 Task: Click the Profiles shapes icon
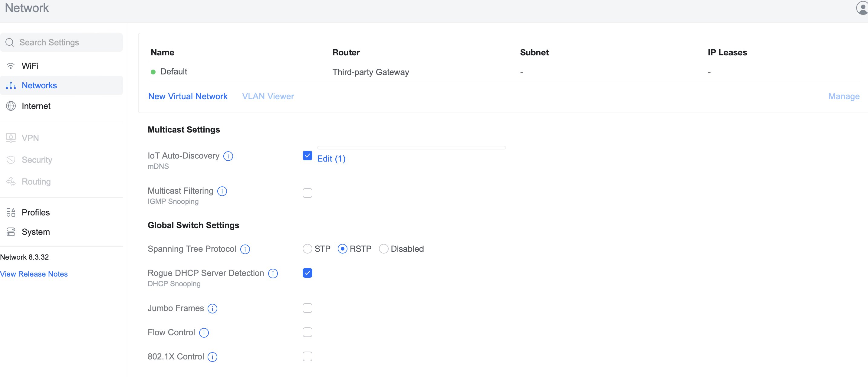[11, 213]
